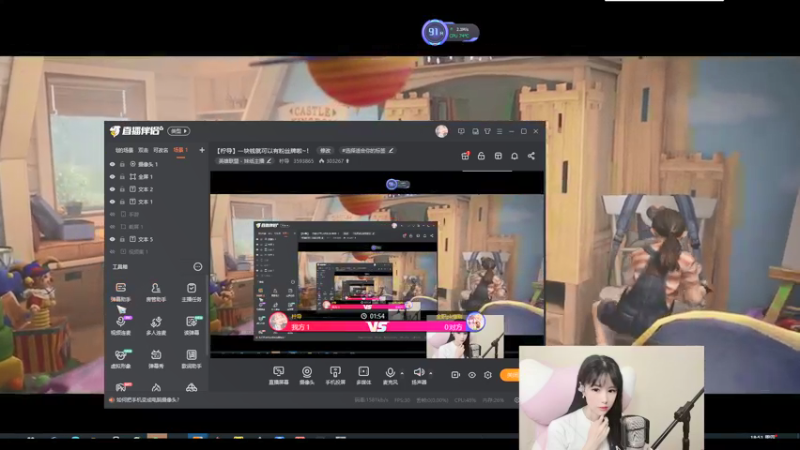Open the hamburger menu in title bar

(499, 132)
